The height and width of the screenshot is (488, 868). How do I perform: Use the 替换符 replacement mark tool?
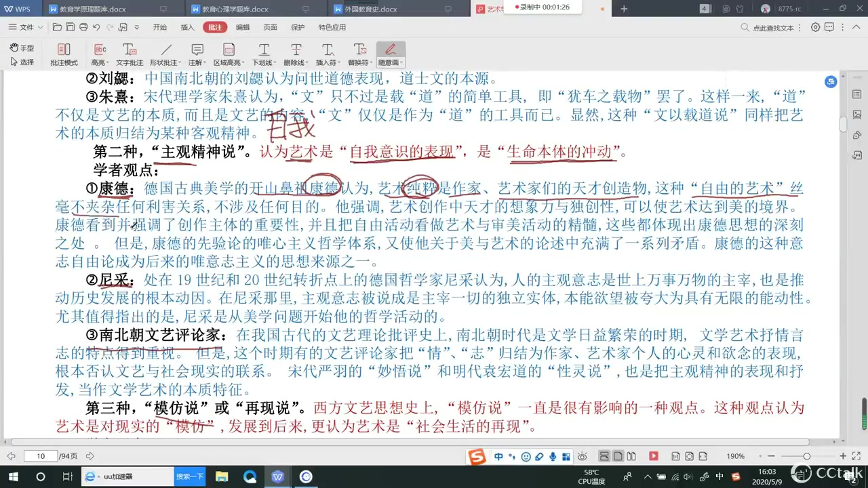pos(359,55)
